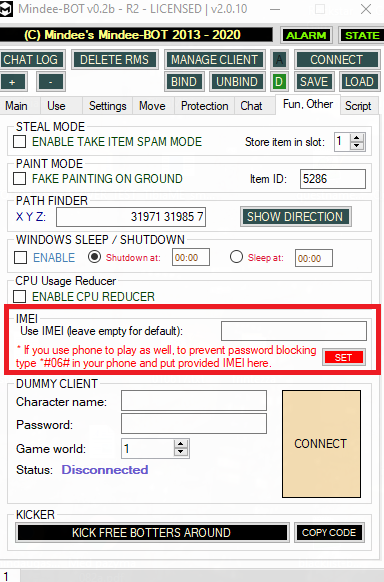Click the green D button
Image resolution: width=384 pixels, height=582 pixels.
(x=279, y=82)
